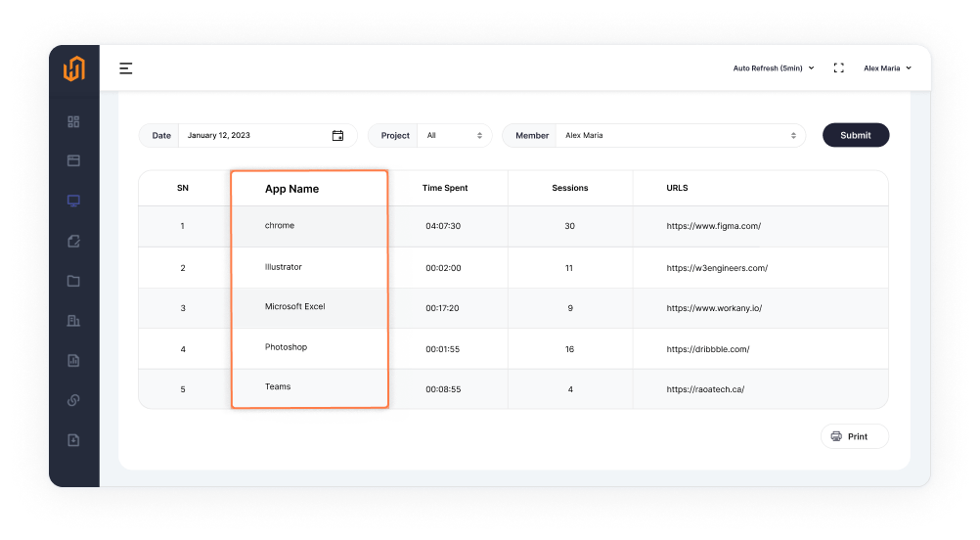This screenshot has width=980, height=540.
Task: Open the chart report icon in sidebar
Action: pos(73,360)
